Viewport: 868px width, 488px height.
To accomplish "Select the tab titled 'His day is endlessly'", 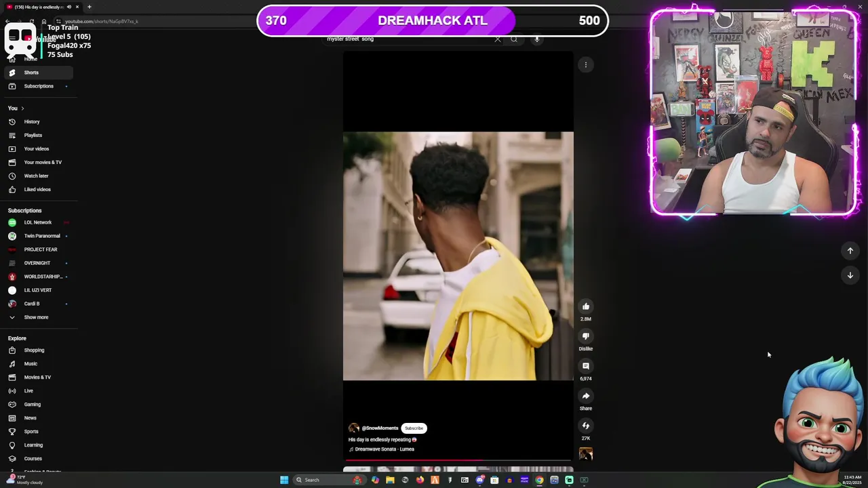I will [x=42, y=7].
